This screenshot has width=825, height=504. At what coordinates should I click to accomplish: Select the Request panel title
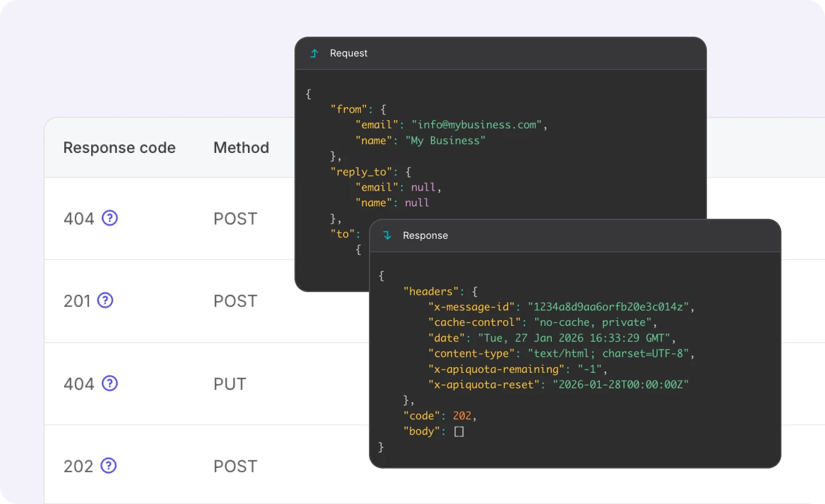[x=348, y=53]
